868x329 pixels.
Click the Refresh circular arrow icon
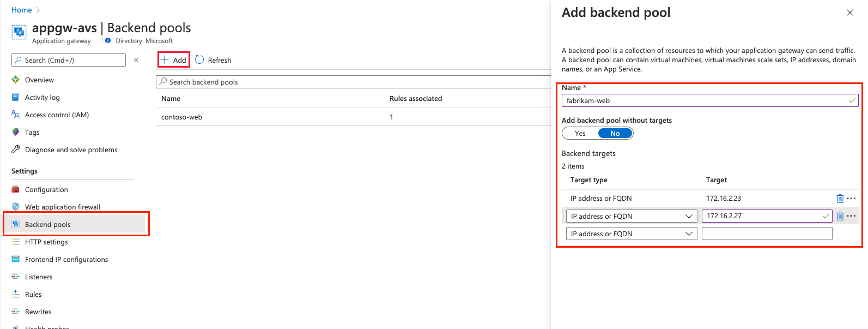pos(199,60)
